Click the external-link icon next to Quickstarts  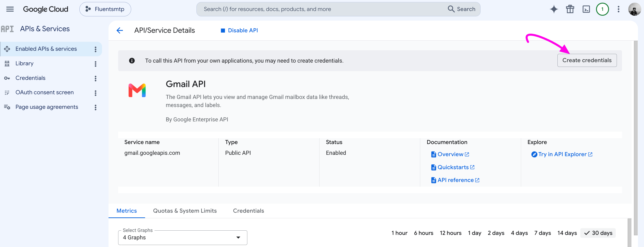pyautogui.click(x=472, y=167)
